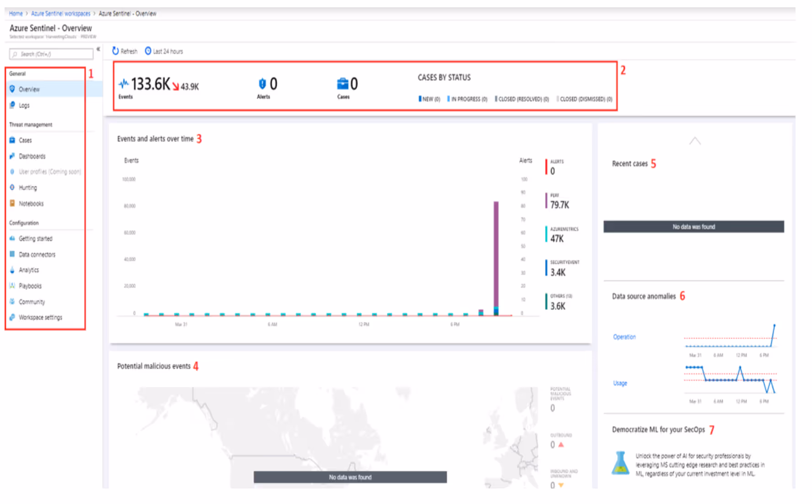Click the Playbooks icon in sidebar

[x=12, y=286]
